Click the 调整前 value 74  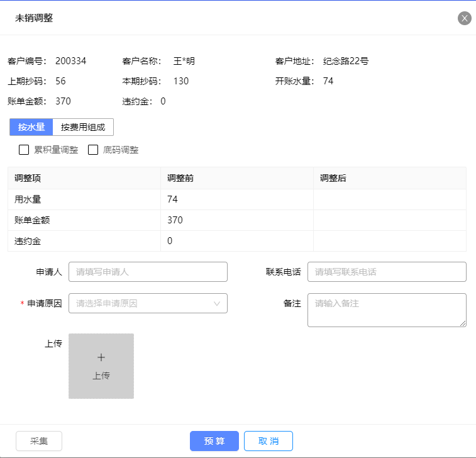172,199
